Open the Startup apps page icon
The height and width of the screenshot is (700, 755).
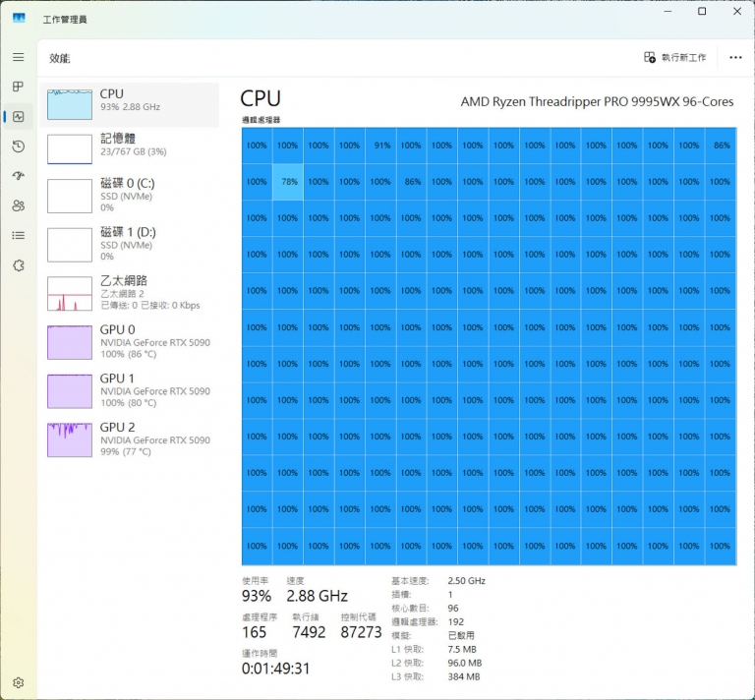click(x=18, y=176)
